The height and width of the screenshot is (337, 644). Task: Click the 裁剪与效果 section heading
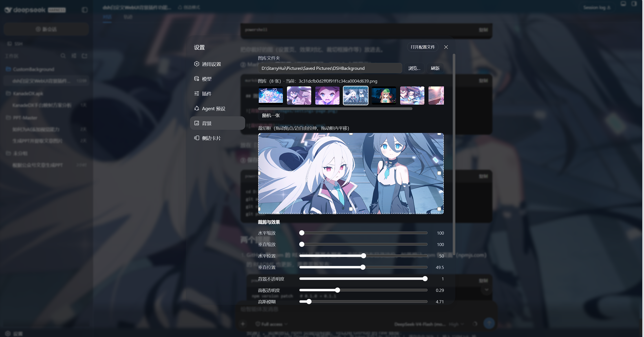tap(269, 222)
